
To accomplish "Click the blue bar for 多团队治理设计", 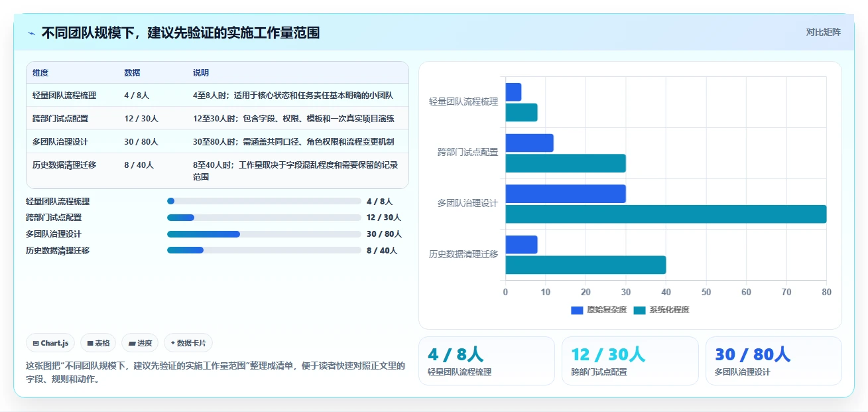I will (566, 194).
